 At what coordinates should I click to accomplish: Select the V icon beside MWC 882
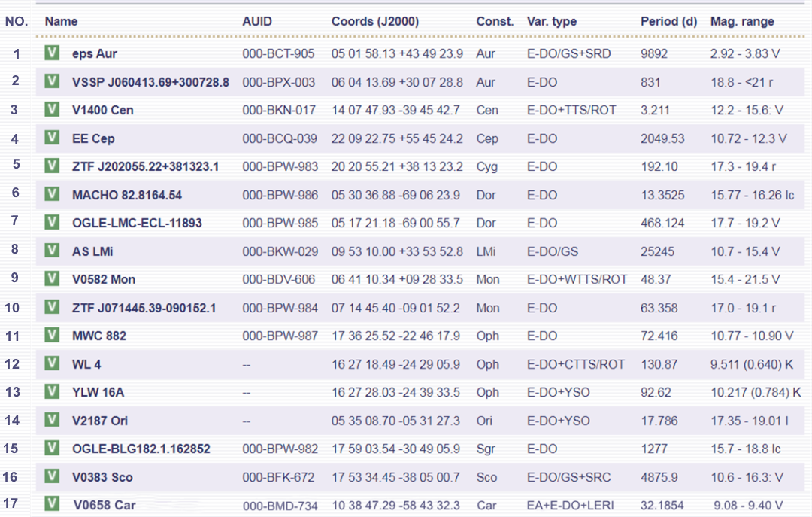(52, 335)
